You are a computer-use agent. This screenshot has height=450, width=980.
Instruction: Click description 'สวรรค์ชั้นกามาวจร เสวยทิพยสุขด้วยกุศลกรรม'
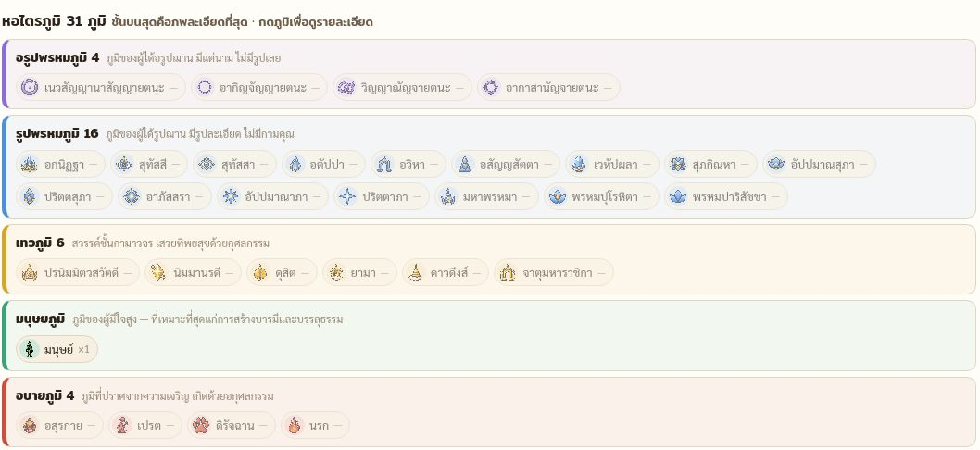coord(170,244)
